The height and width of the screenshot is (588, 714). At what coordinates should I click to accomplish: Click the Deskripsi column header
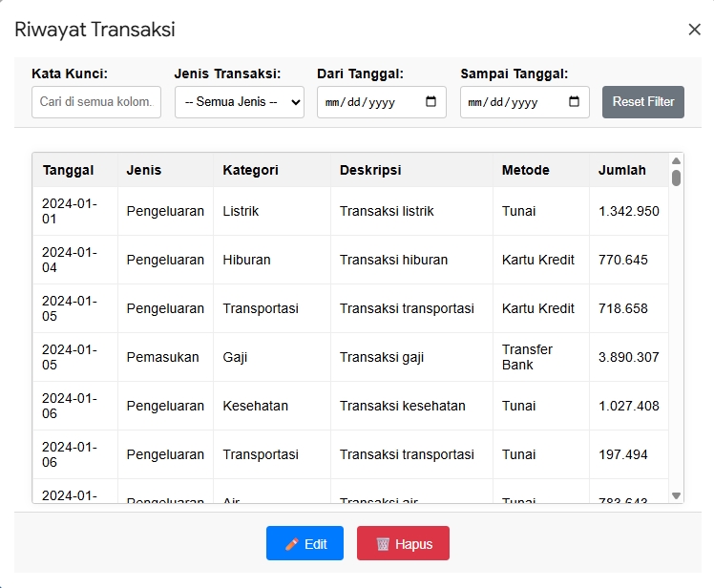[x=411, y=170]
